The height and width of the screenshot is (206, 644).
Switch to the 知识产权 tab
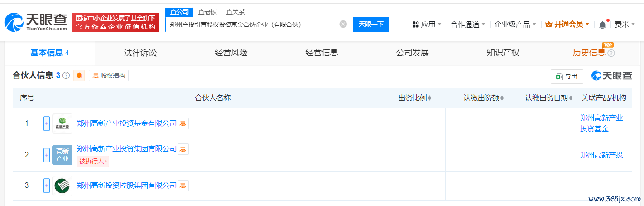tap(503, 53)
